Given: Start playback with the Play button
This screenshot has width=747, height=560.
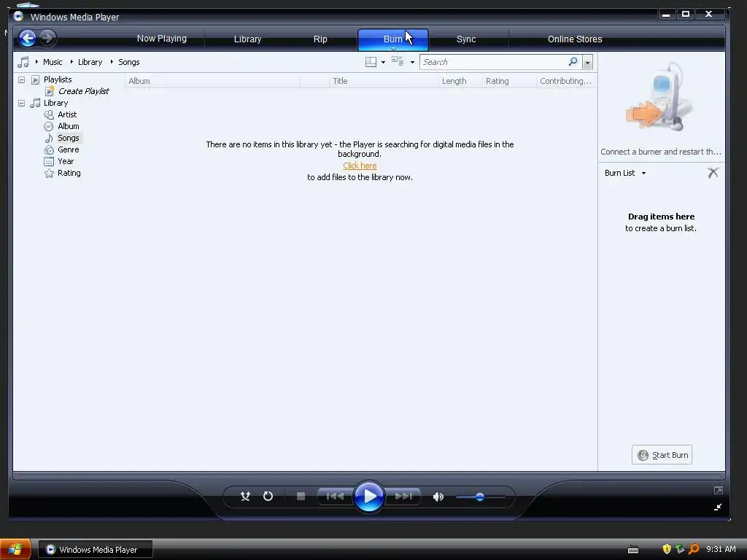Looking at the screenshot, I should pos(368,496).
